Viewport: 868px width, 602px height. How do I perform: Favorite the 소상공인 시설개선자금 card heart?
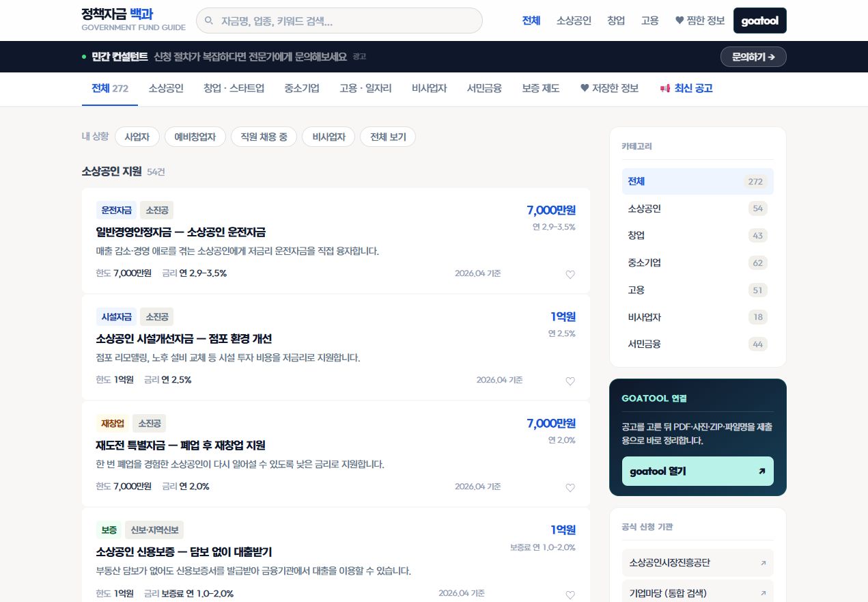(570, 381)
